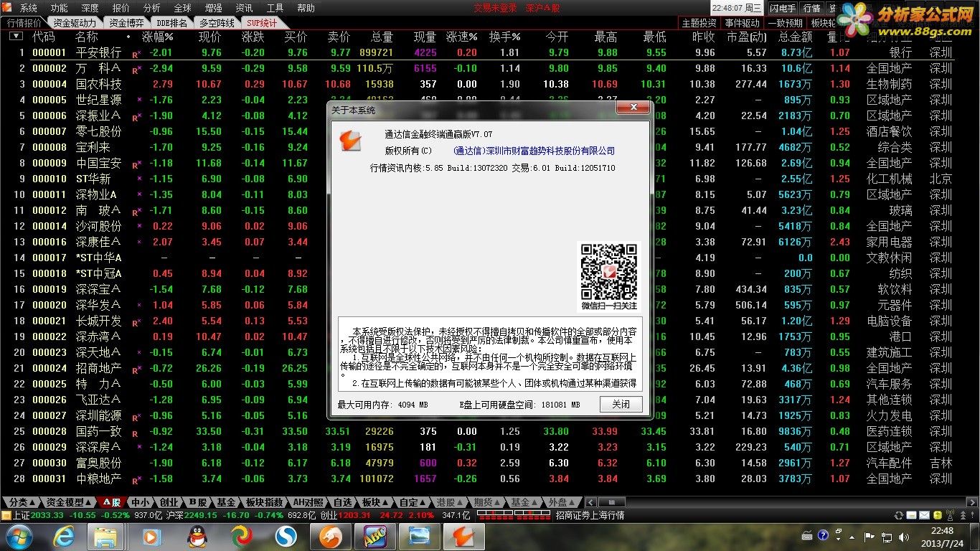Click the scrollbar right arrow at the bottom right
The width and height of the screenshot is (980, 551).
(x=974, y=502)
